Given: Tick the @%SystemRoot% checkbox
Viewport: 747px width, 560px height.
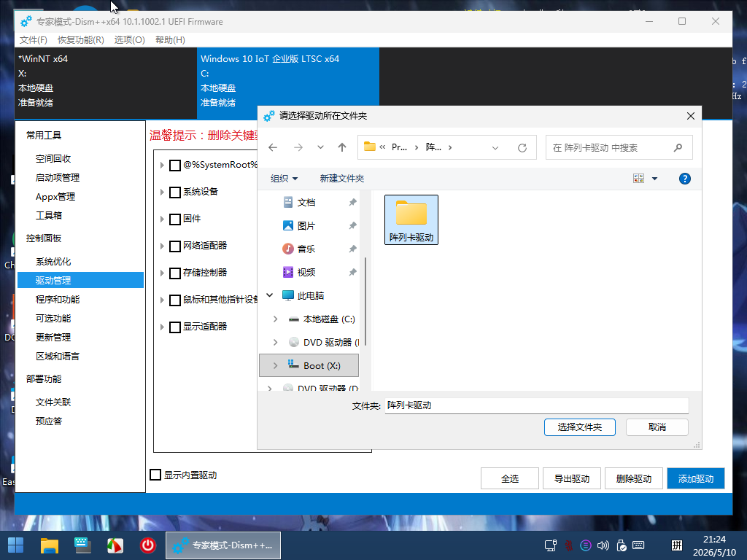Looking at the screenshot, I should (x=175, y=166).
